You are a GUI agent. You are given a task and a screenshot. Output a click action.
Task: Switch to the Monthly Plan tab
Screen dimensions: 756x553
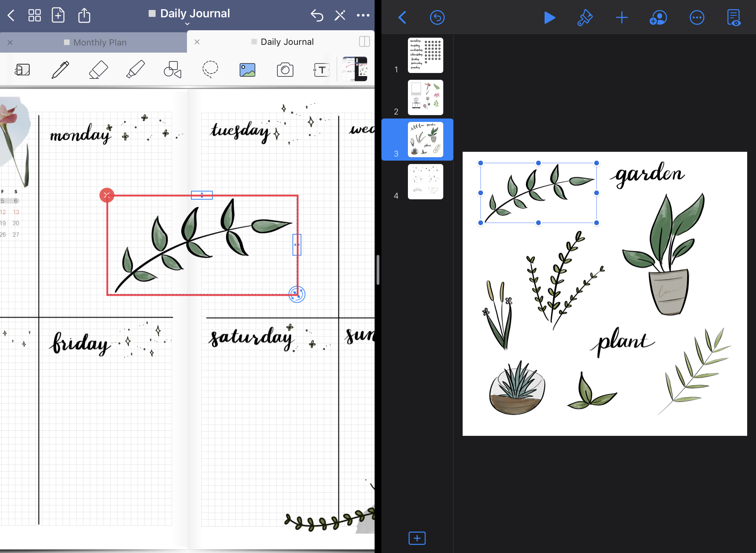pyautogui.click(x=100, y=42)
